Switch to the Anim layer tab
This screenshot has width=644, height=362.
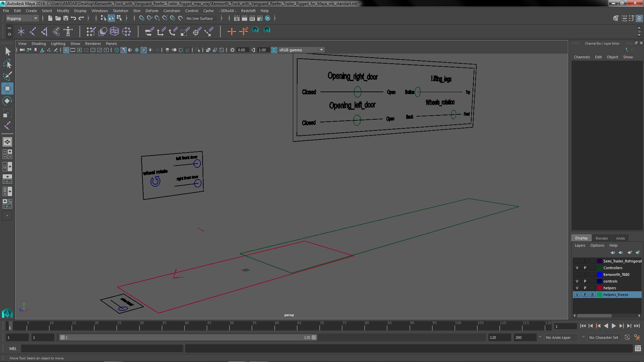[620, 238]
